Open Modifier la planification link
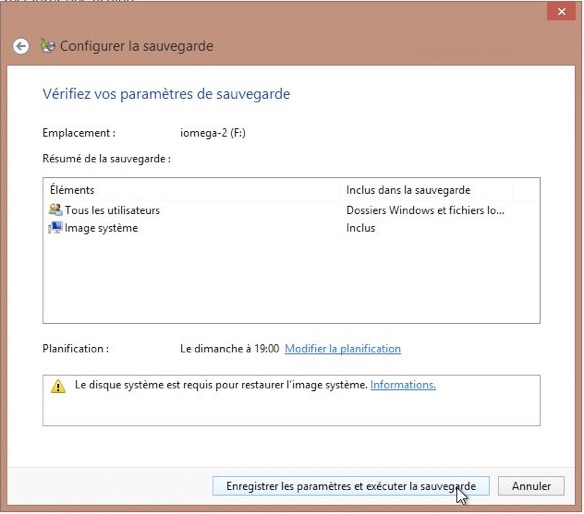 pos(343,349)
